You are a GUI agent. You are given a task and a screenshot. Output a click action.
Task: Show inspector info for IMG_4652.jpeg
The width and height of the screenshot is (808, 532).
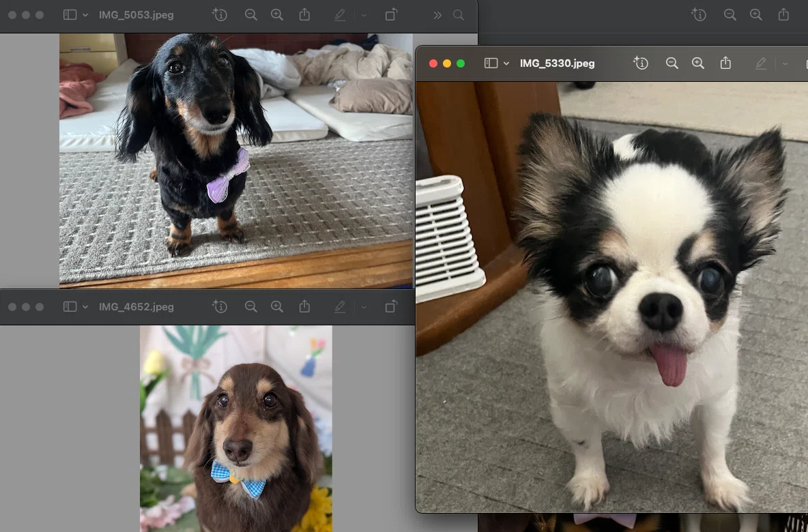coord(220,307)
